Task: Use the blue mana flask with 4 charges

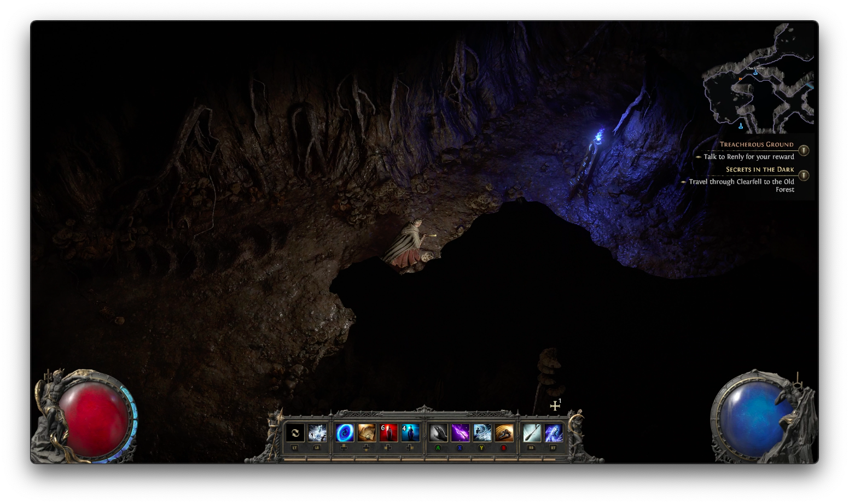Action: tap(410, 433)
